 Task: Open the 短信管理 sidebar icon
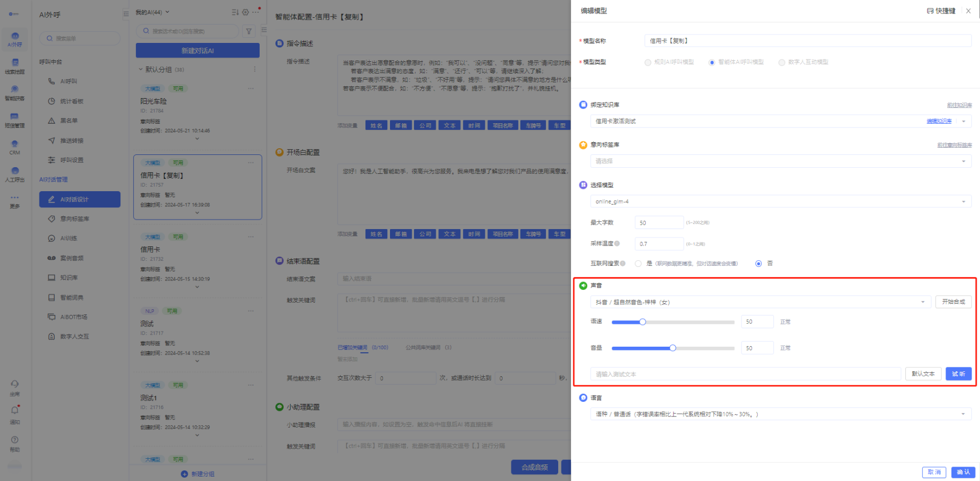pos(15,118)
